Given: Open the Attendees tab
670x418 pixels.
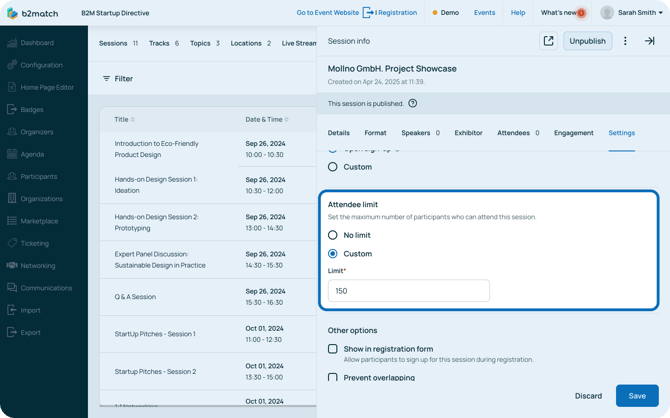Looking at the screenshot, I should point(518,133).
